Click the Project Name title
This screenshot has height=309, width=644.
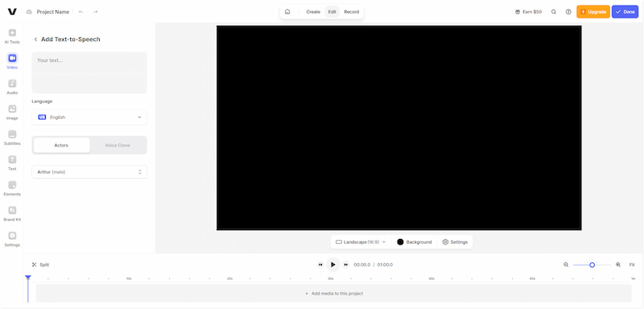pyautogui.click(x=53, y=12)
